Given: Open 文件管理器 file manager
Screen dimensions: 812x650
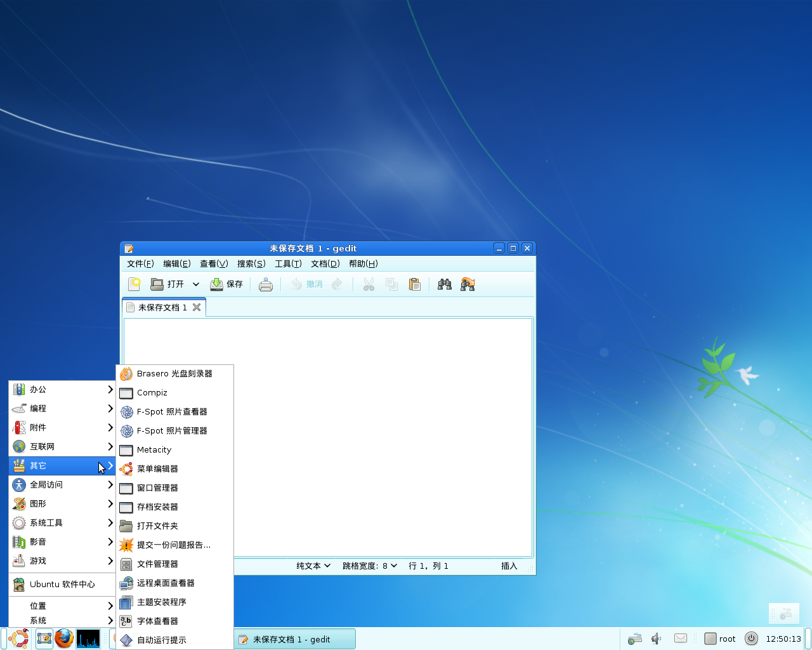Looking at the screenshot, I should [x=174, y=564].
